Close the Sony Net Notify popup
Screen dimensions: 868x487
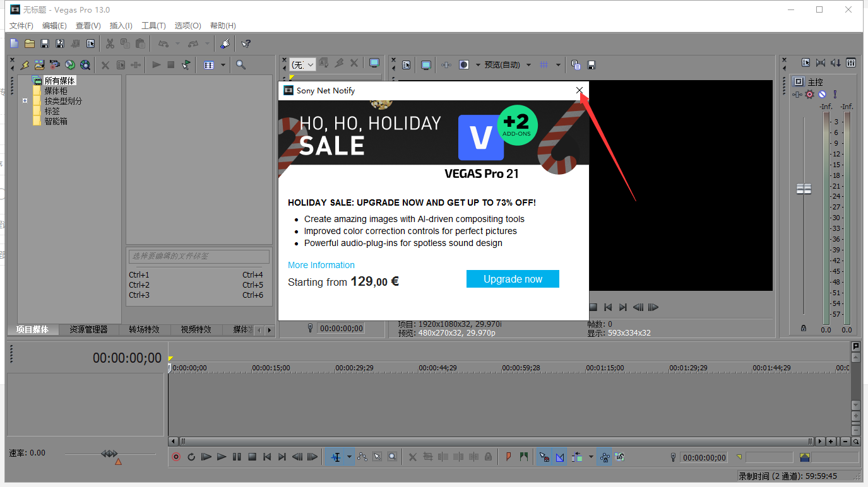(x=580, y=90)
